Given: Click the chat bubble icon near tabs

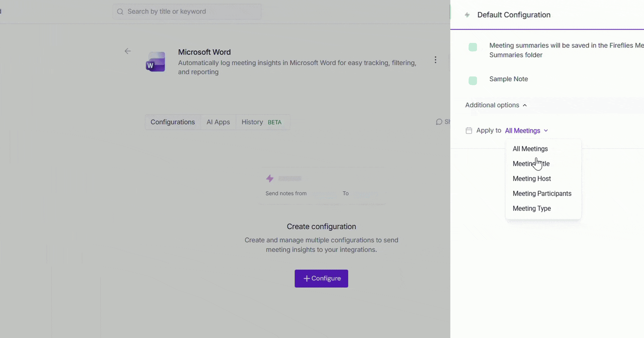Looking at the screenshot, I should [439, 122].
